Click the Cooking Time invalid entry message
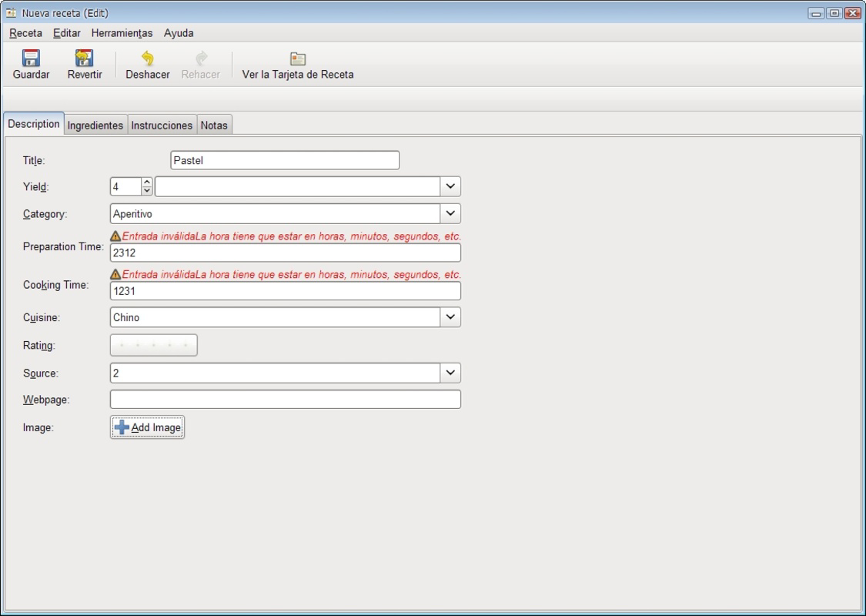The width and height of the screenshot is (866, 616). pos(291,274)
